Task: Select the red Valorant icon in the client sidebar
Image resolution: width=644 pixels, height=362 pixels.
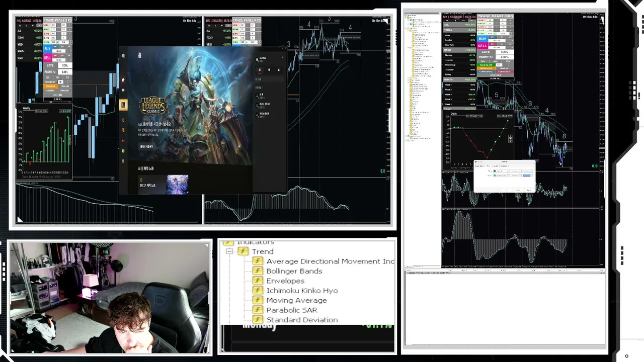Action: point(123,141)
